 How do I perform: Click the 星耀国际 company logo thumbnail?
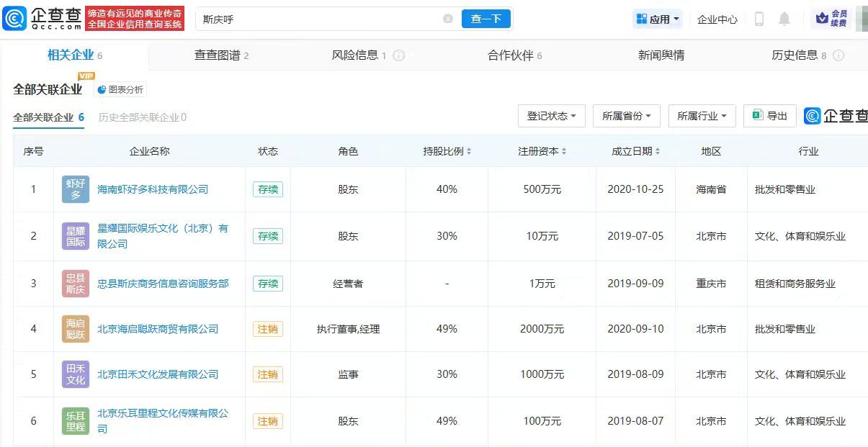pos(76,236)
